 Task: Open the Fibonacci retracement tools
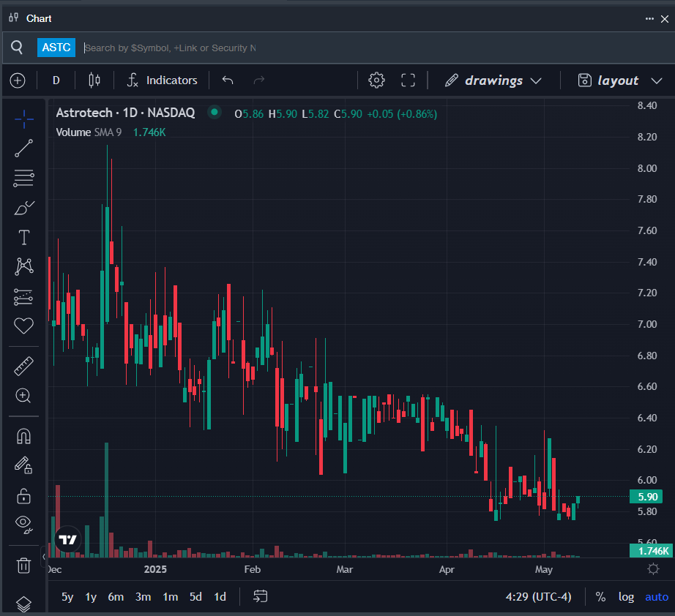pyautogui.click(x=23, y=178)
